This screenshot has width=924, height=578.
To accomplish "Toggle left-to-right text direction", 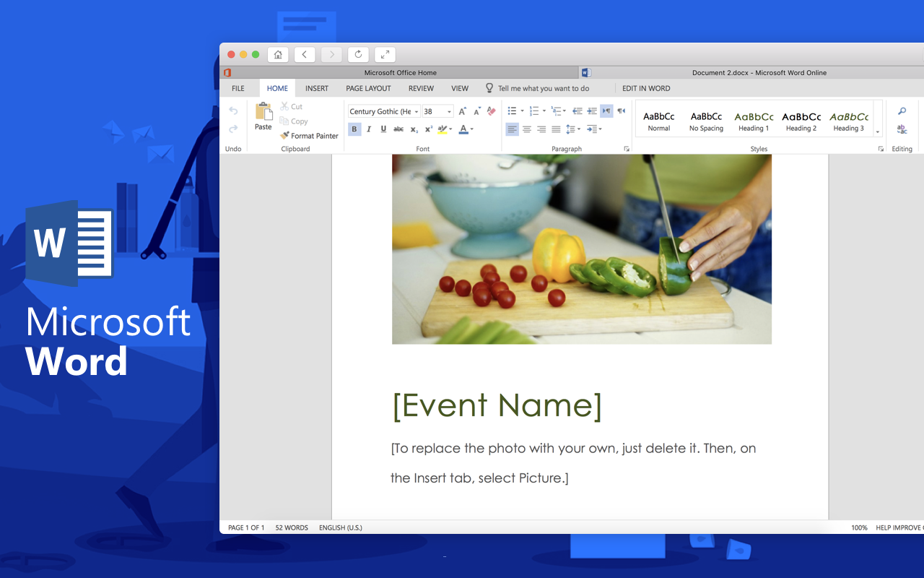I will (606, 111).
